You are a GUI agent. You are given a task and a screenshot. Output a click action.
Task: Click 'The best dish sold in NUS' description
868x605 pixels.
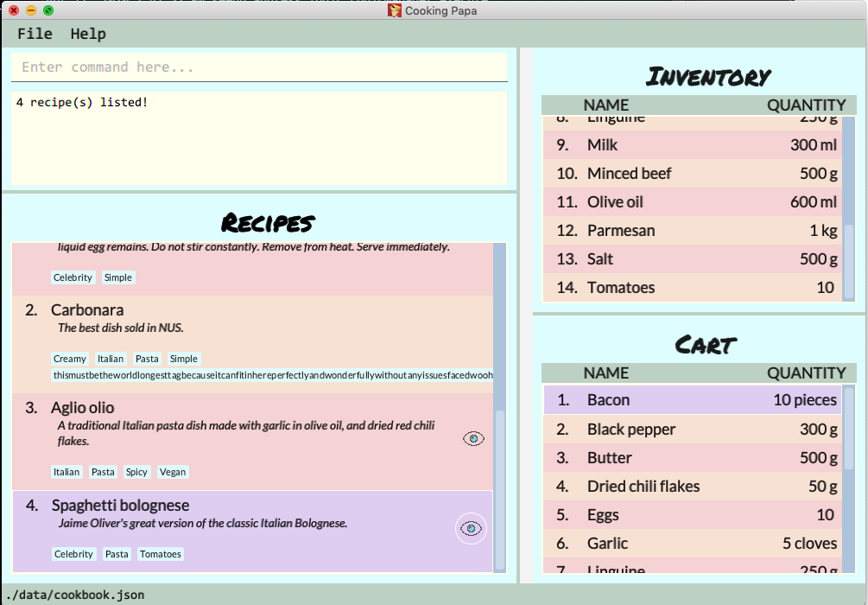(121, 328)
